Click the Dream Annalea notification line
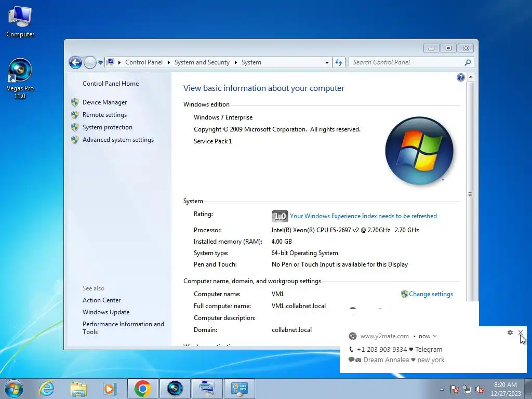Screen dimensions: 532x399 click(x=396, y=360)
